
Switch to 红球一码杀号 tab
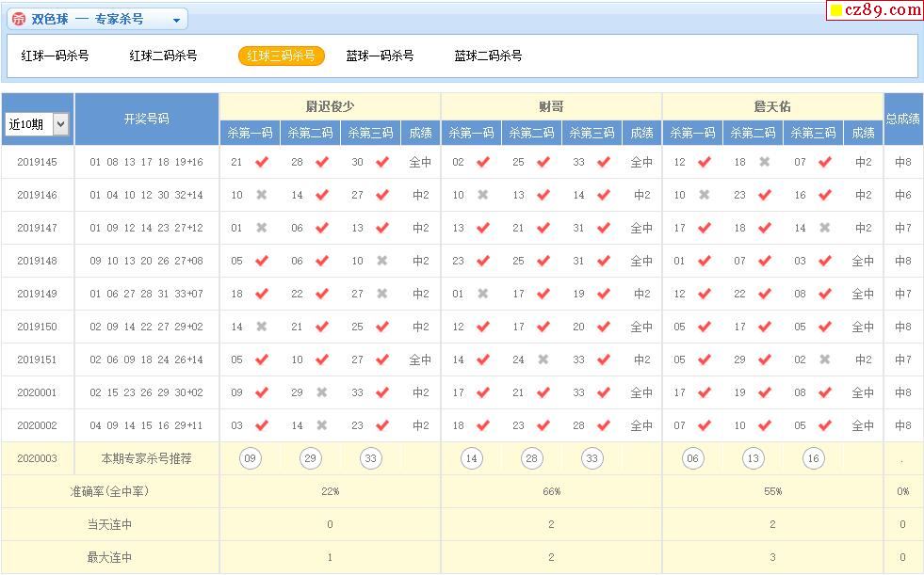coord(56,56)
